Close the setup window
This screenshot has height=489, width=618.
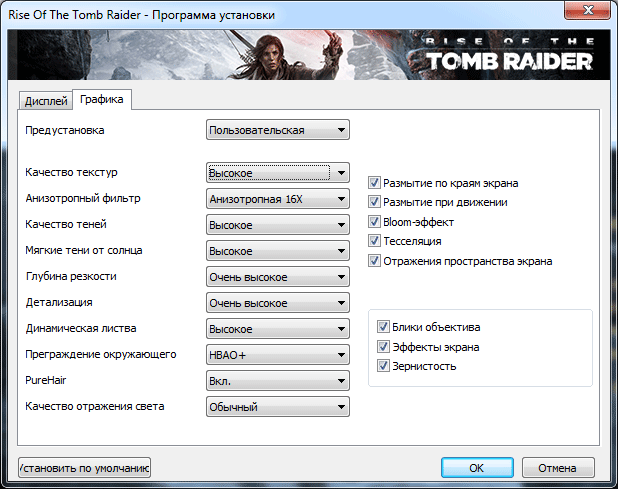(x=587, y=9)
